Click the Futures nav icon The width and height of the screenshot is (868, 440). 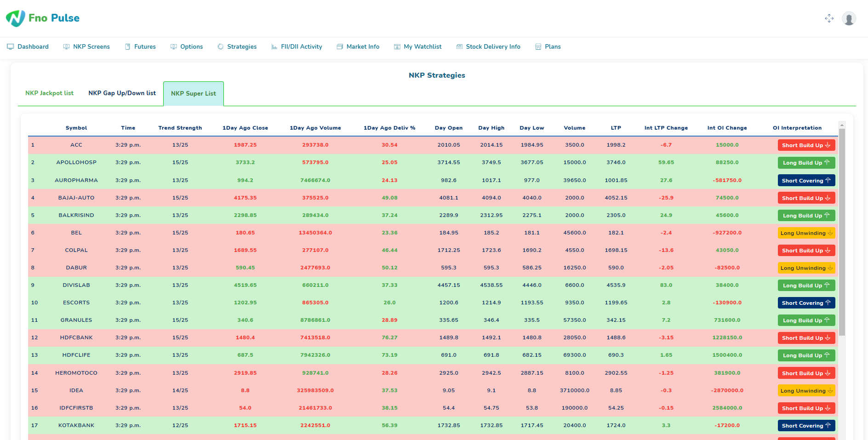coord(127,47)
